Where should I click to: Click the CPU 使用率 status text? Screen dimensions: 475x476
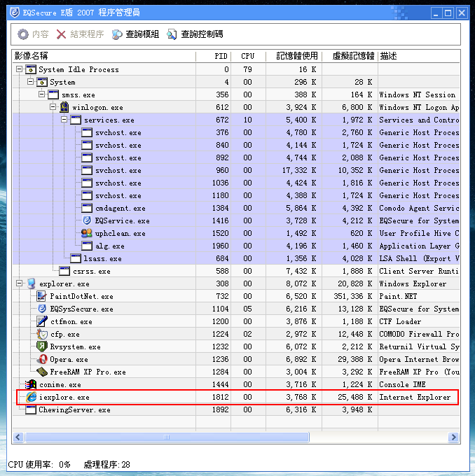click(39, 465)
